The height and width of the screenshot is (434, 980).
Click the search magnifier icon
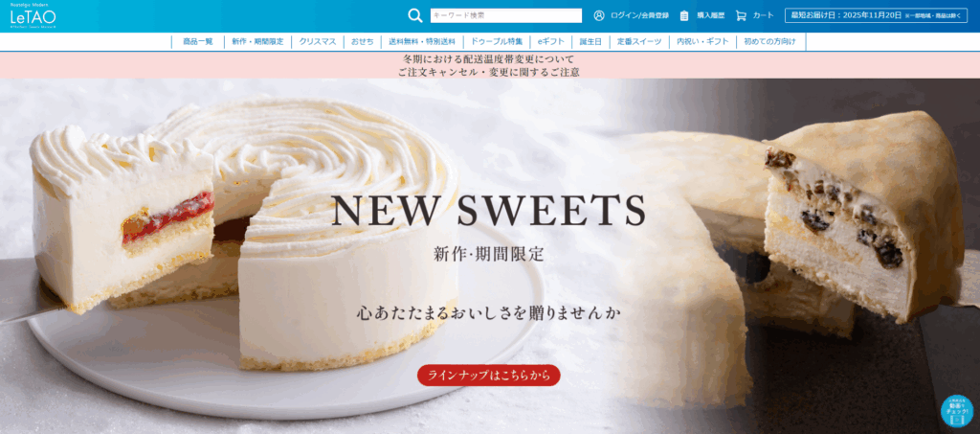415,15
